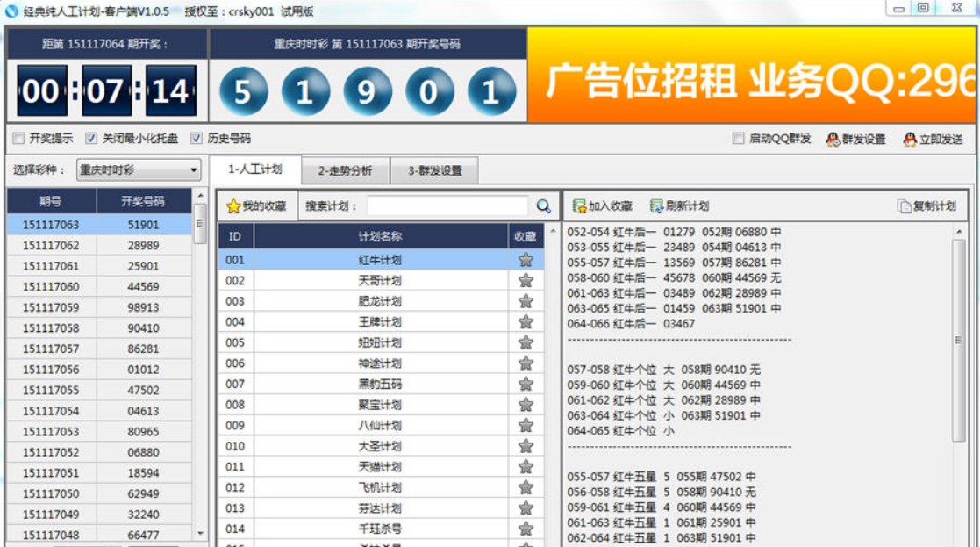Viewport: 980px width, 547px height.
Task: Click 立即发送 QQ send icon
Action: (x=910, y=139)
